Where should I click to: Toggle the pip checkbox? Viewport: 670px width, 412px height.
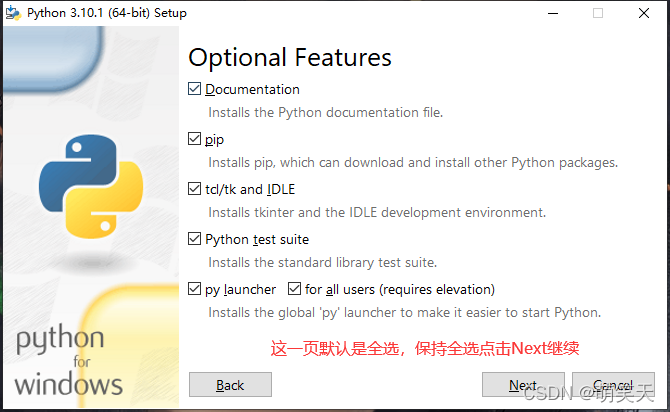coord(195,139)
